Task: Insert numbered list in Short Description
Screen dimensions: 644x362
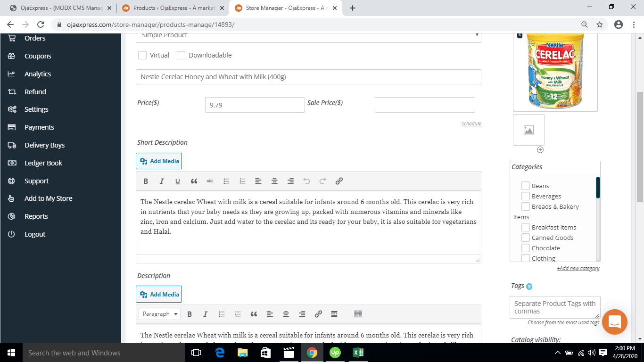Action: (242, 181)
